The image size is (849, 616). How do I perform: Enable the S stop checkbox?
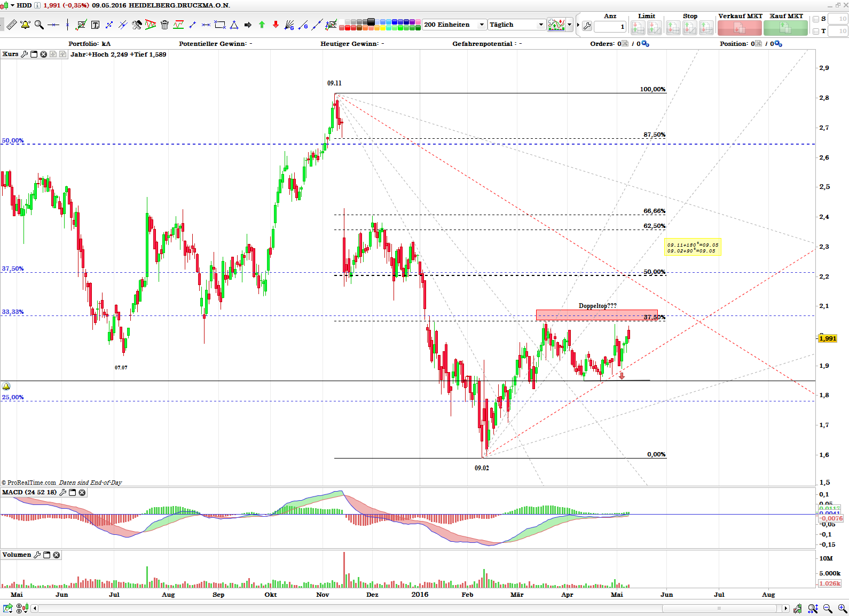click(816, 19)
